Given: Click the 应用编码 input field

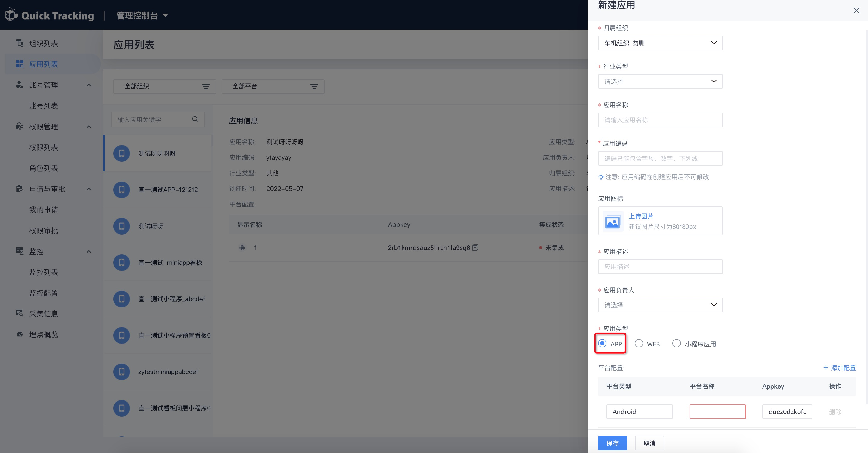Looking at the screenshot, I should coord(660,158).
